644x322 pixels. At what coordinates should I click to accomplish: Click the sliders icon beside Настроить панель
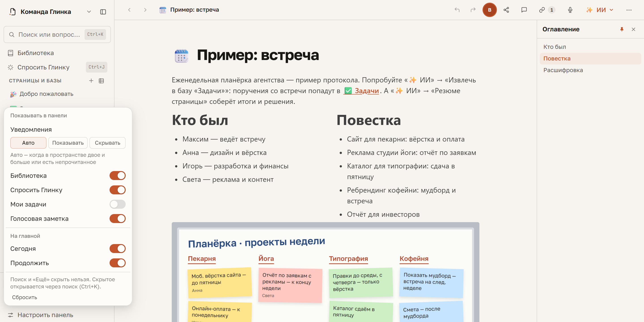(11, 315)
